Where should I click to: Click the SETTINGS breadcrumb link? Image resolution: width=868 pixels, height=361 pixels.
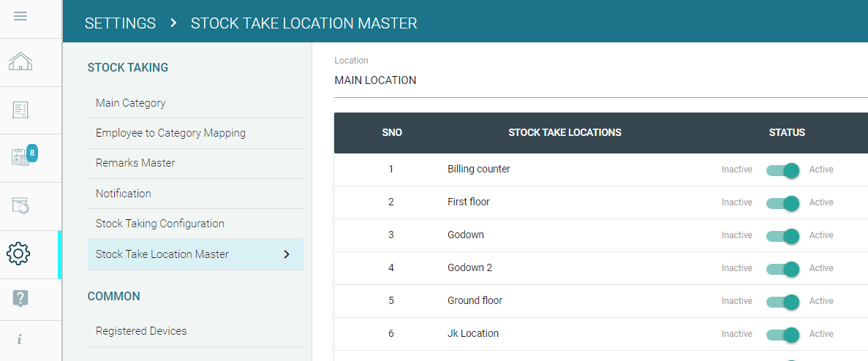coord(120,23)
